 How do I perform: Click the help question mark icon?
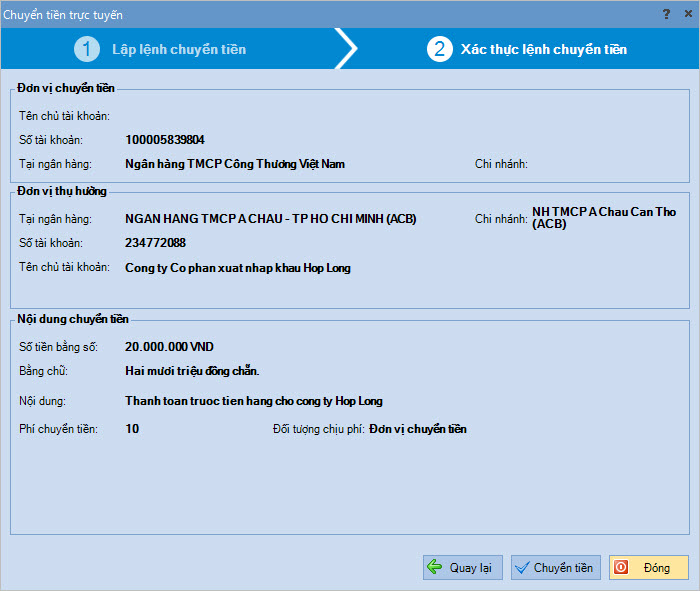pyautogui.click(x=666, y=14)
